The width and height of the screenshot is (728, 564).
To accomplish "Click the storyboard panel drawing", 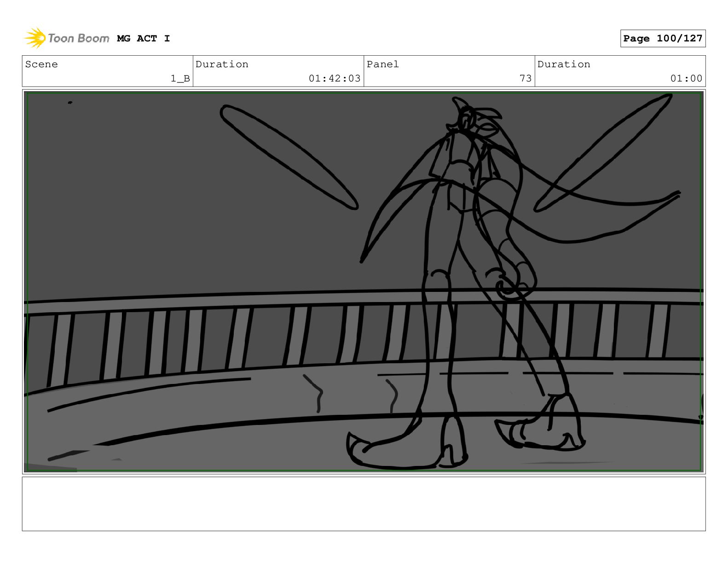I will (x=364, y=282).
